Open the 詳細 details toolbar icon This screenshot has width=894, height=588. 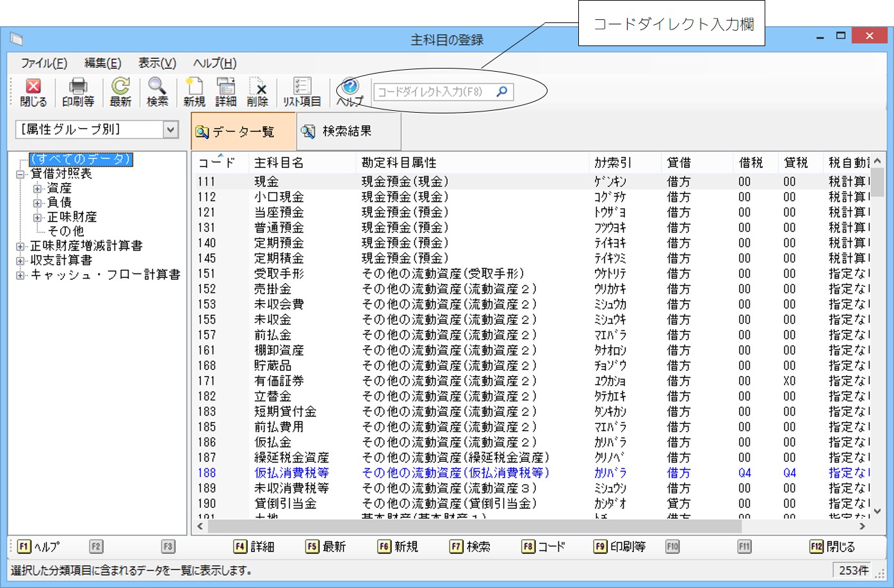[x=225, y=92]
